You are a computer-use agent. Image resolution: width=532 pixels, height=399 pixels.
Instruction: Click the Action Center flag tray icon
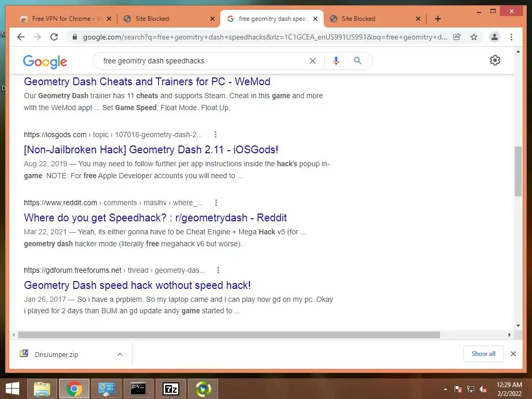coord(458,389)
